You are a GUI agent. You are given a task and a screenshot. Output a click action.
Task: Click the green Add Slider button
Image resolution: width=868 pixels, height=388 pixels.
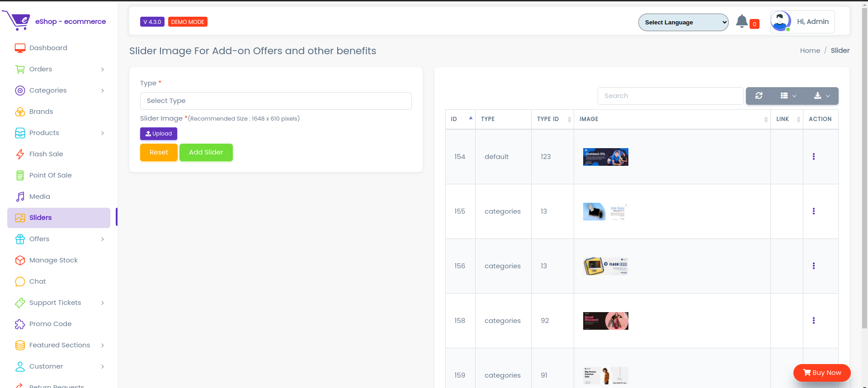(206, 152)
